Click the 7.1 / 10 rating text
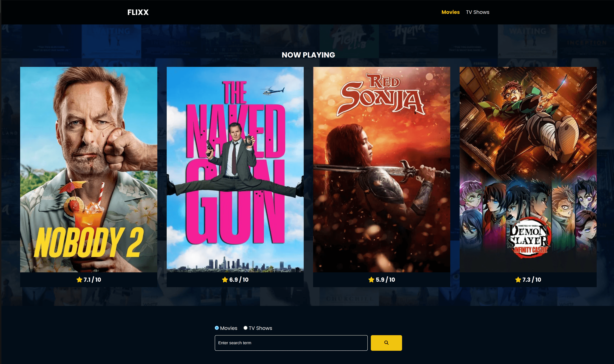614x364 pixels. click(x=92, y=280)
